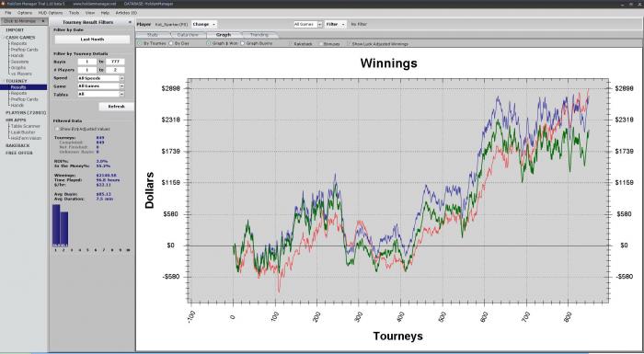Choose the Graph Buyins option
Screen dimensions: 644x354
click(x=242, y=43)
